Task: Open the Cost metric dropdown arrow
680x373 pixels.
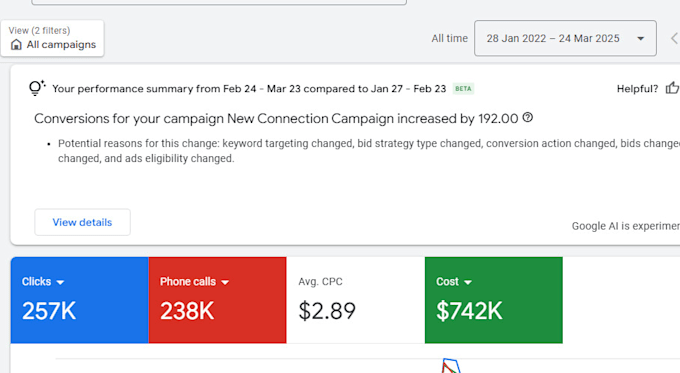Action: coord(468,282)
